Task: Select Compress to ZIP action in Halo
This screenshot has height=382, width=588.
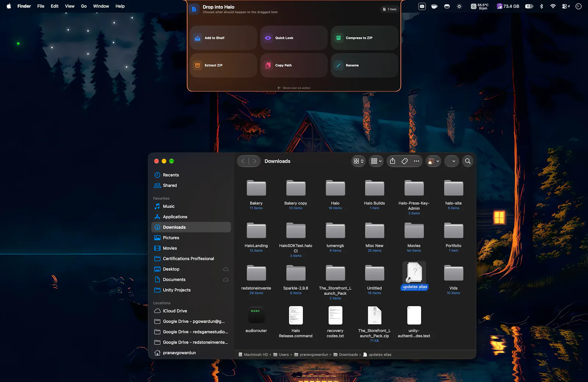Action: click(x=365, y=38)
